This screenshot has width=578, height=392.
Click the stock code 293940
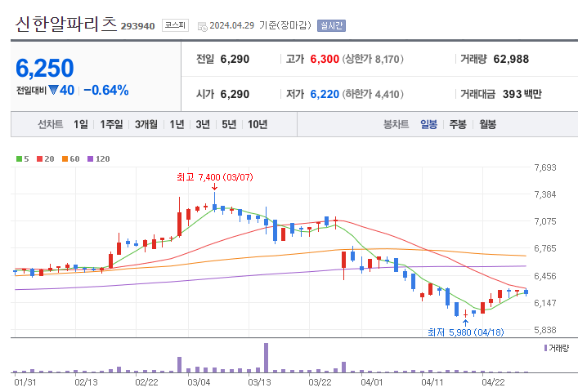tap(138, 26)
